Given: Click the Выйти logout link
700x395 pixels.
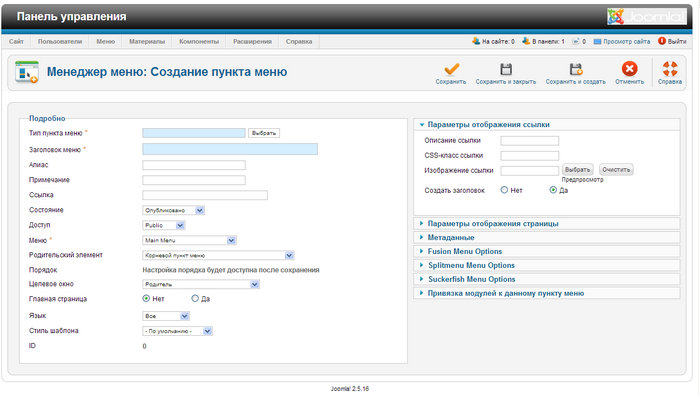Looking at the screenshot, I should click(x=677, y=42).
